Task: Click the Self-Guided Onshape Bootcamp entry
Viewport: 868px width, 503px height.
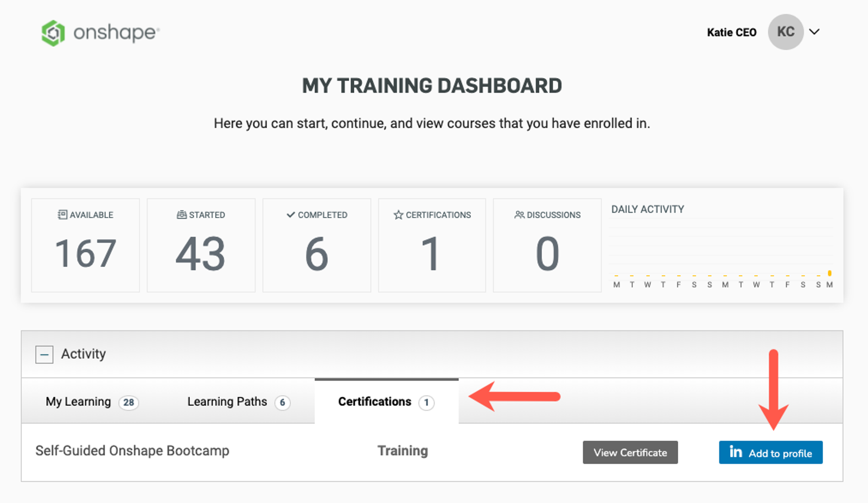Action: [x=132, y=451]
